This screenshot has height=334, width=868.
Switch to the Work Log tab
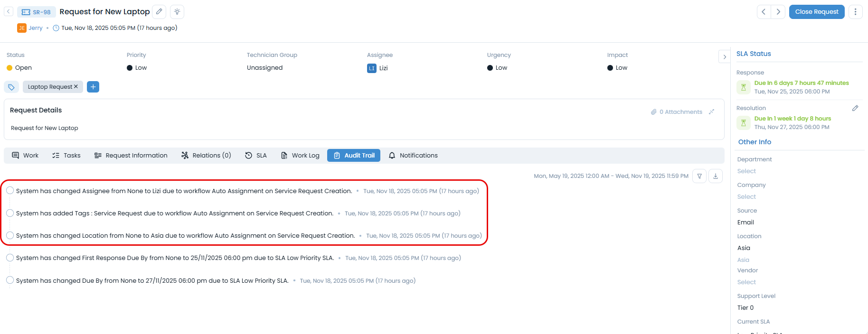(300, 156)
